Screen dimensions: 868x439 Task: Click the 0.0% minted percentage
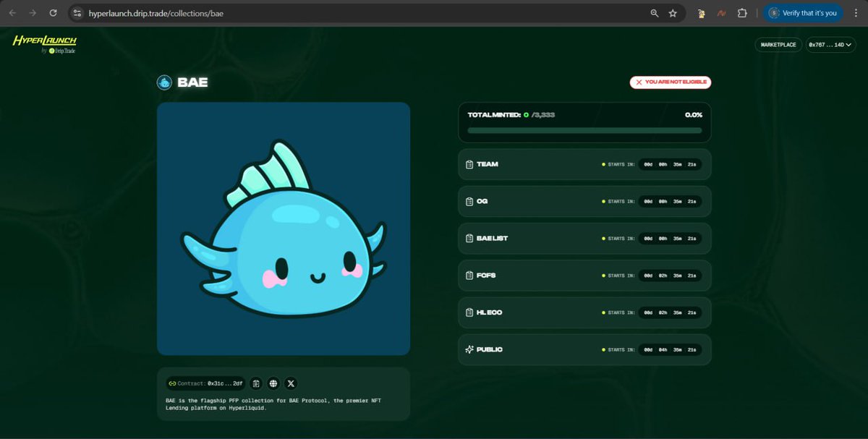click(x=694, y=115)
